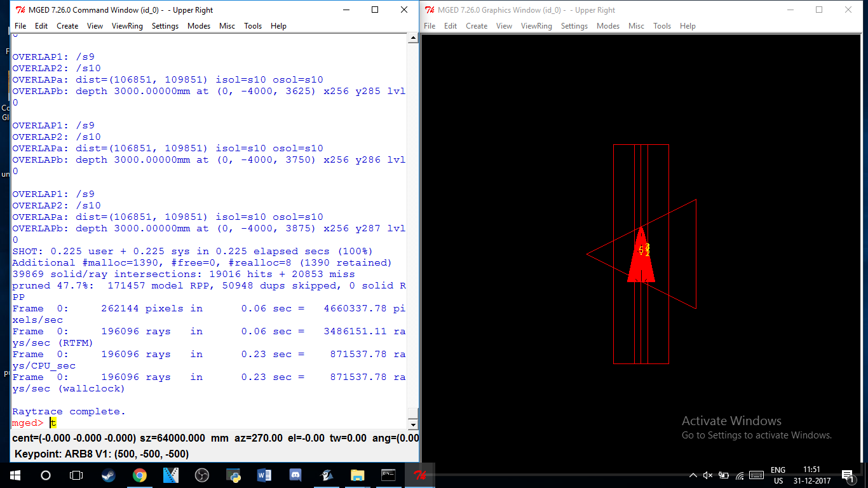Click the muted volume tray icon
Image resolution: width=868 pixels, height=488 pixels.
coord(708,475)
